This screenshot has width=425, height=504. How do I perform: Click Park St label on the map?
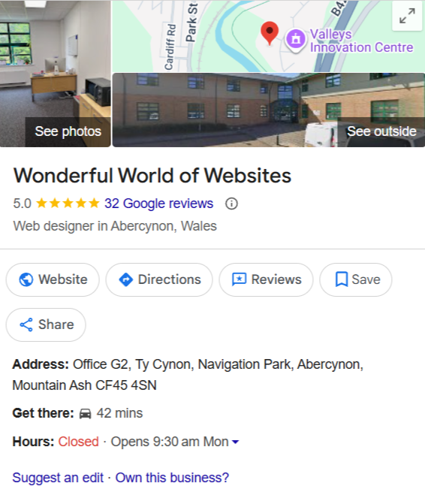[191, 22]
